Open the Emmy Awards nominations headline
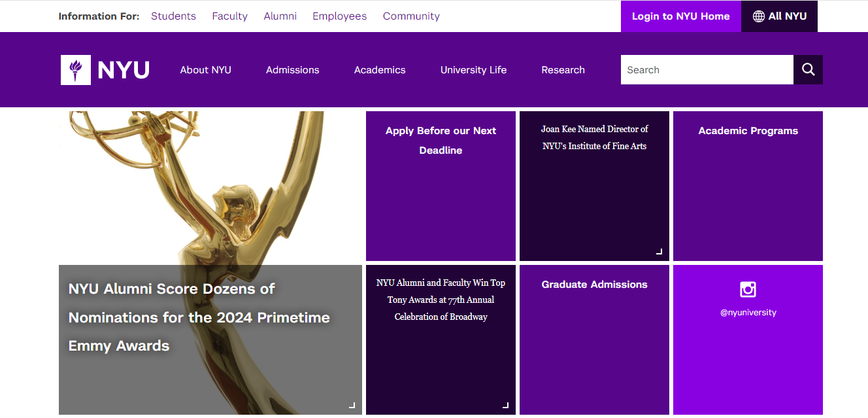The height and width of the screenshot is (418, 868). coord(199,317)
